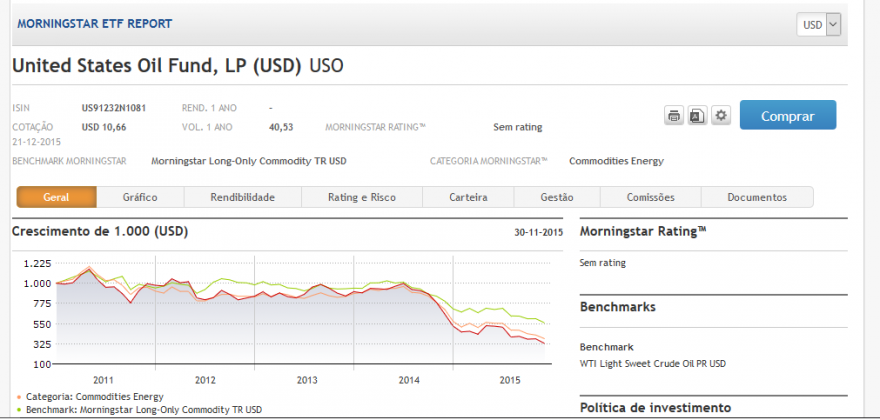The image size is (880, 420).
Task: Open the Rendibilidade tab
Action: pyautogui.click(x=242, y=197)
